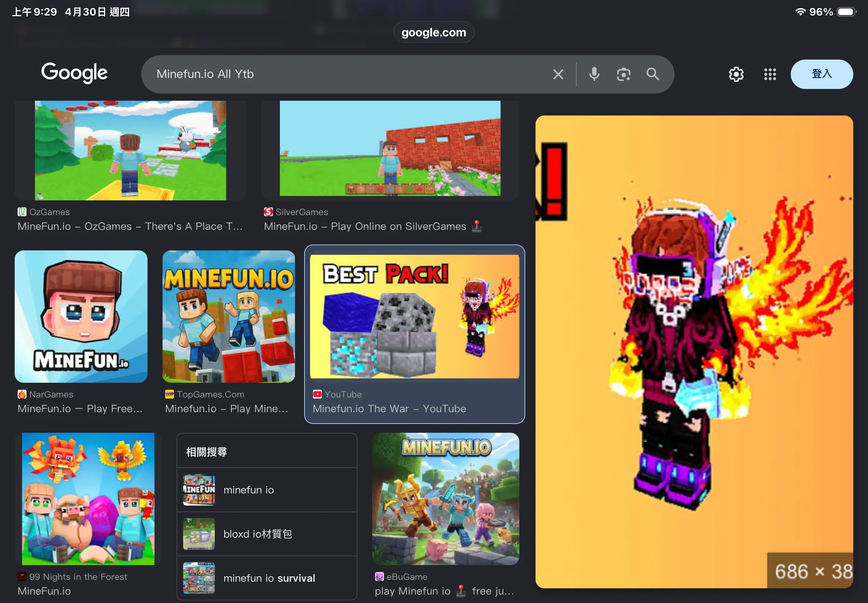
Task: Click the SilverGames source favicon
Action: click(268, 212)
